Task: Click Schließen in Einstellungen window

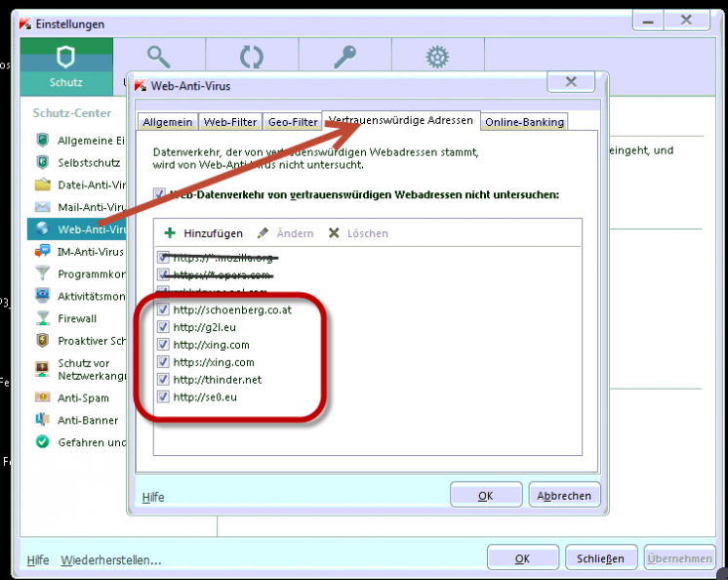Action: tap(600, 558)
